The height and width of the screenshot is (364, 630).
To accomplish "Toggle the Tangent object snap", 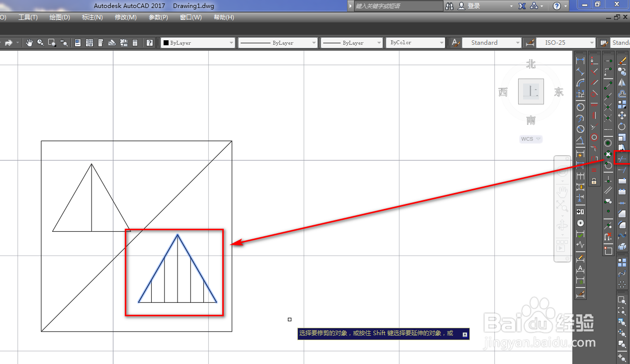I will point(608,165).
